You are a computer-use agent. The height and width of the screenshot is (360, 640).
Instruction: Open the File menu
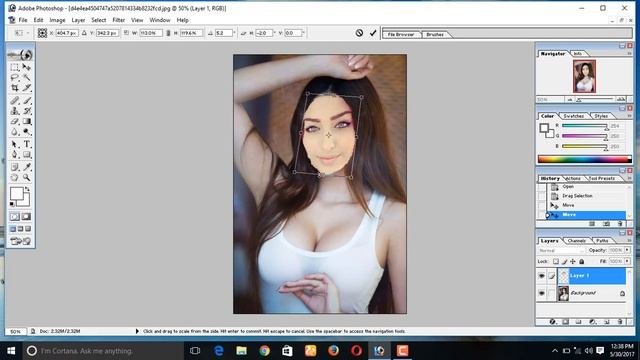pos(23,20)
